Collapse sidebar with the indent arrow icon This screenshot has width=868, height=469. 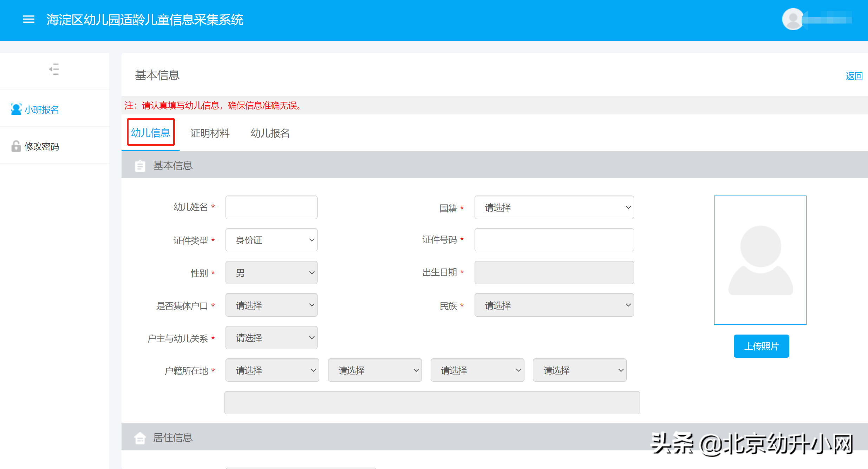(54, 69)
